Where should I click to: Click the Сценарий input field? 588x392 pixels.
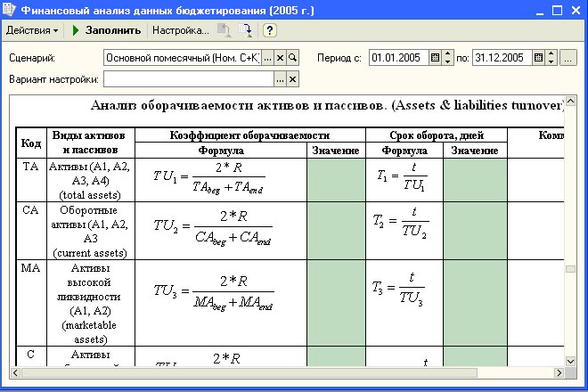183,58
